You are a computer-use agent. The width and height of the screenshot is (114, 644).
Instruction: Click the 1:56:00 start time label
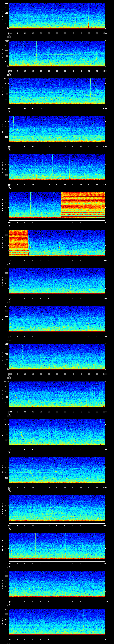coord(9,487)
